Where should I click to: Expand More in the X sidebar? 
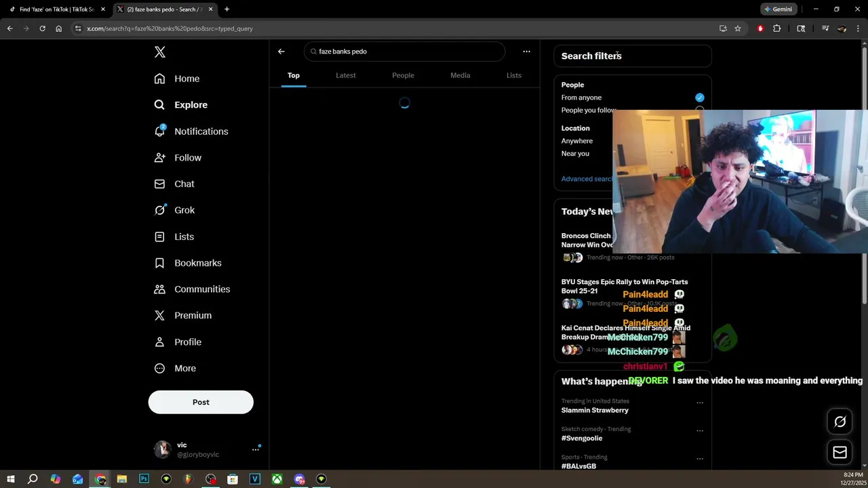click(175, 369)
